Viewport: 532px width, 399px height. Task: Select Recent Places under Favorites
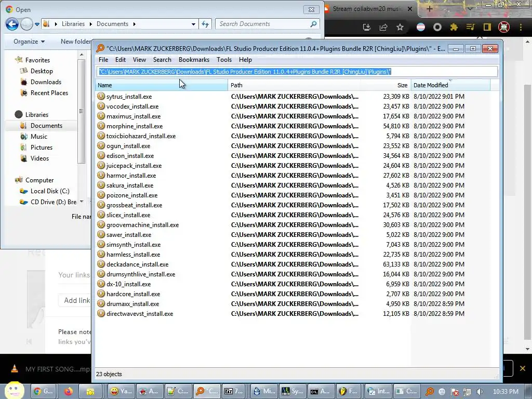tap(49, 92)
